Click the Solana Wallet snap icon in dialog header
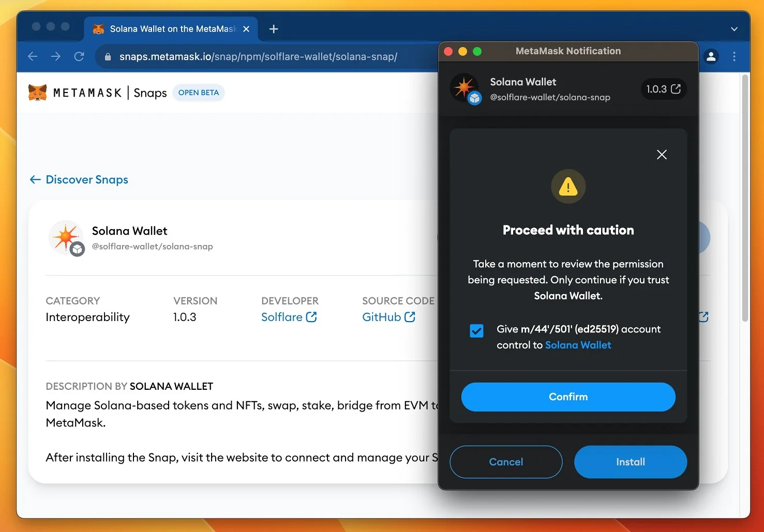This screenshot has width=764, height=532. 465,88
